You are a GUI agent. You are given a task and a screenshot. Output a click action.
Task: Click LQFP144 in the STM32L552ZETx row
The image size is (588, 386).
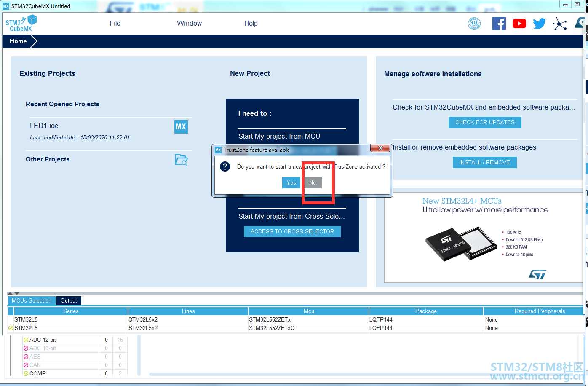coord(426,319)
